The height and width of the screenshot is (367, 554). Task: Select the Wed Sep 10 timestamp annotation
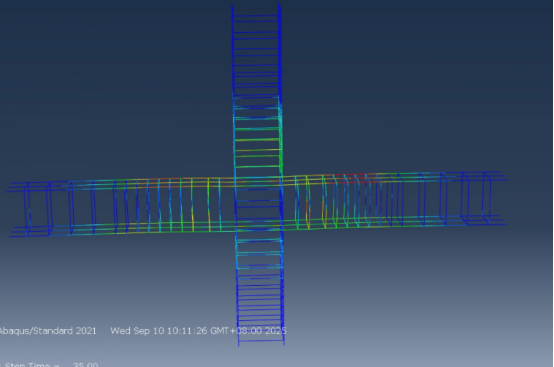point(199,331)
